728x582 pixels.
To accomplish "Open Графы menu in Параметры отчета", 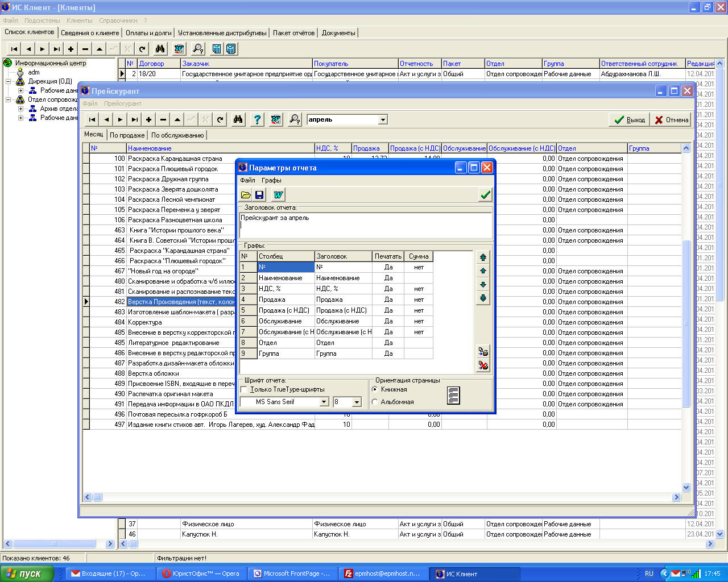I will click(271, 180).
